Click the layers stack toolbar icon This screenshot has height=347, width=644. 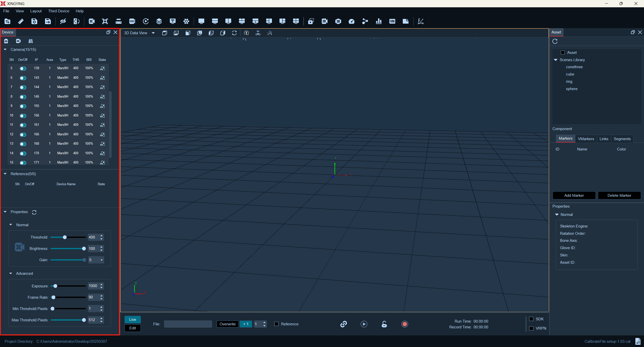[159, 21]
